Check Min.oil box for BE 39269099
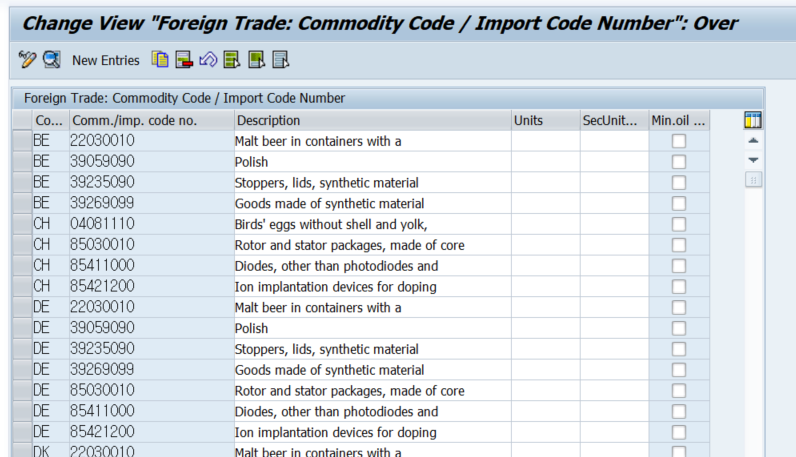 tap(679, 204)
